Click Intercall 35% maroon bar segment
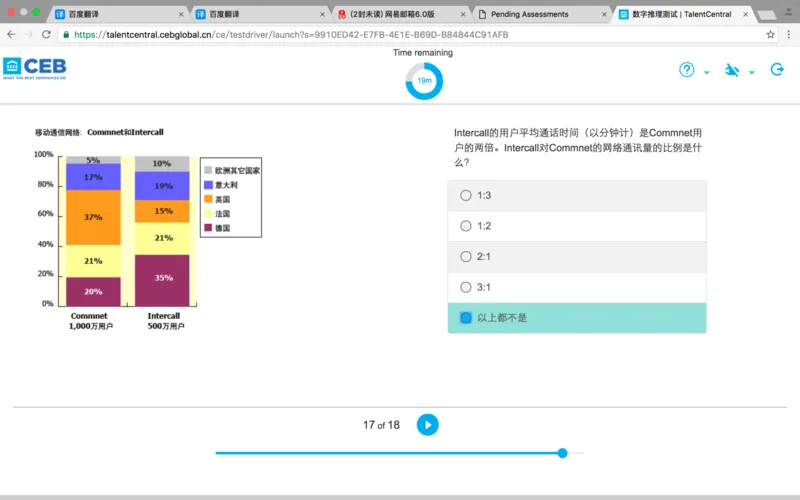This screenshot has height=500, width=800. click(x=162, y=280)
